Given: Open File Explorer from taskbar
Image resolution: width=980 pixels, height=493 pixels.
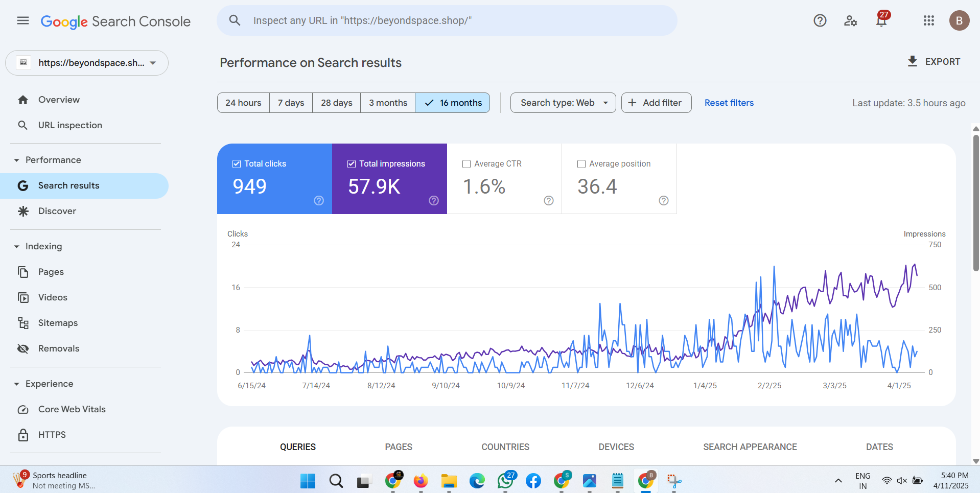Looking at the screenshot, I should tap(449, 481).
